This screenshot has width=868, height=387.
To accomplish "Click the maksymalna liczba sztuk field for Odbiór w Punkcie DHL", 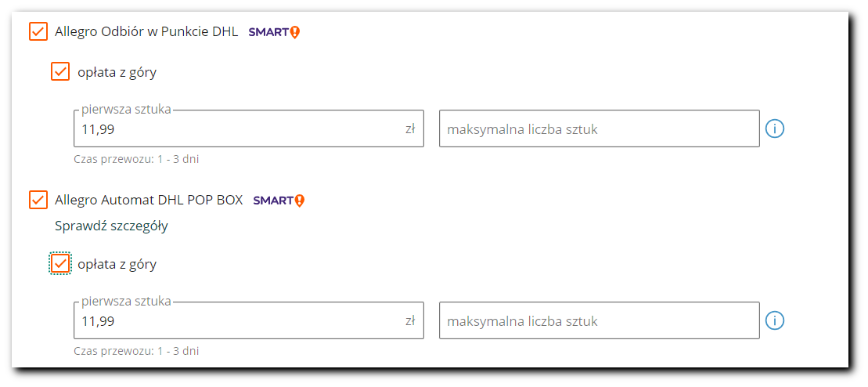I will click(600, 128).
